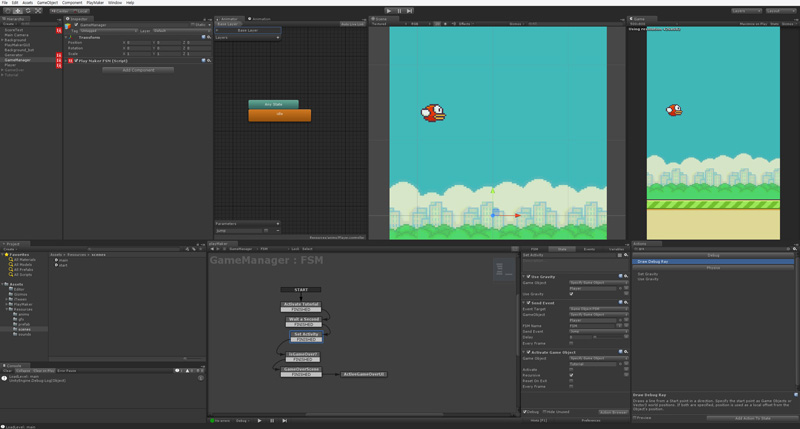Open the Transform component help icon
Image resolution: width=800 pixels, height=429 pixels.
[x=204, y=37]
